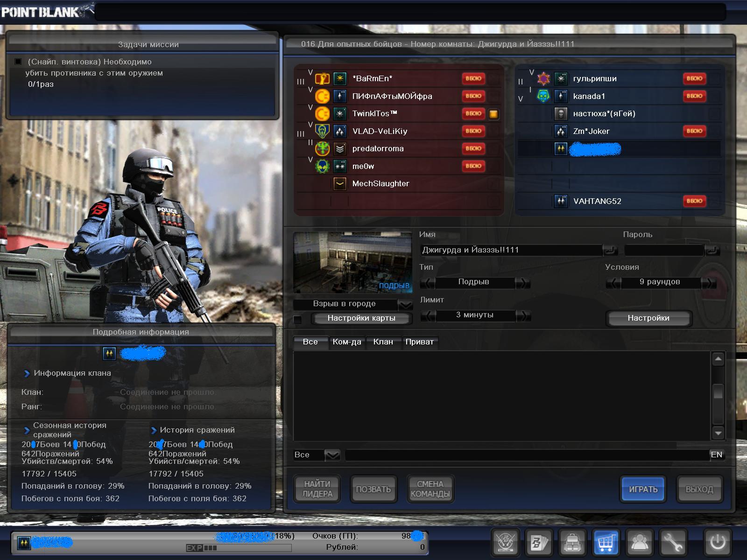This screenshot has width=747, height=560.
Task: Expand the Взрыв в городе map dropdown
Action: tap(405, 305)
